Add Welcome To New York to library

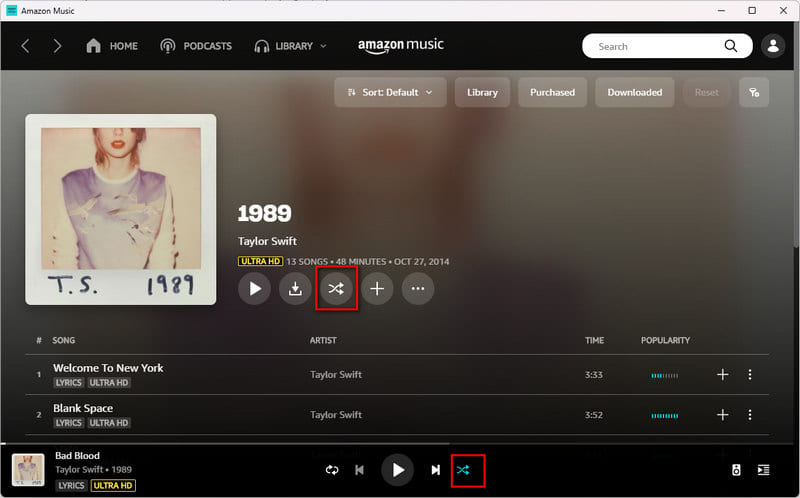tap(722, 375)
